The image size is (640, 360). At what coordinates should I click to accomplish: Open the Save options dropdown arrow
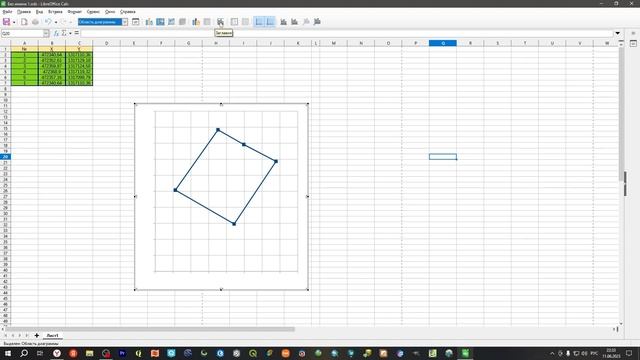tap(14, 22)
